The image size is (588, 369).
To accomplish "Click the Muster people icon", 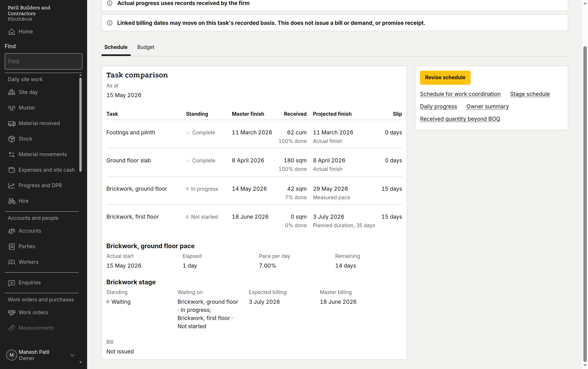I will tap(11, 108).
